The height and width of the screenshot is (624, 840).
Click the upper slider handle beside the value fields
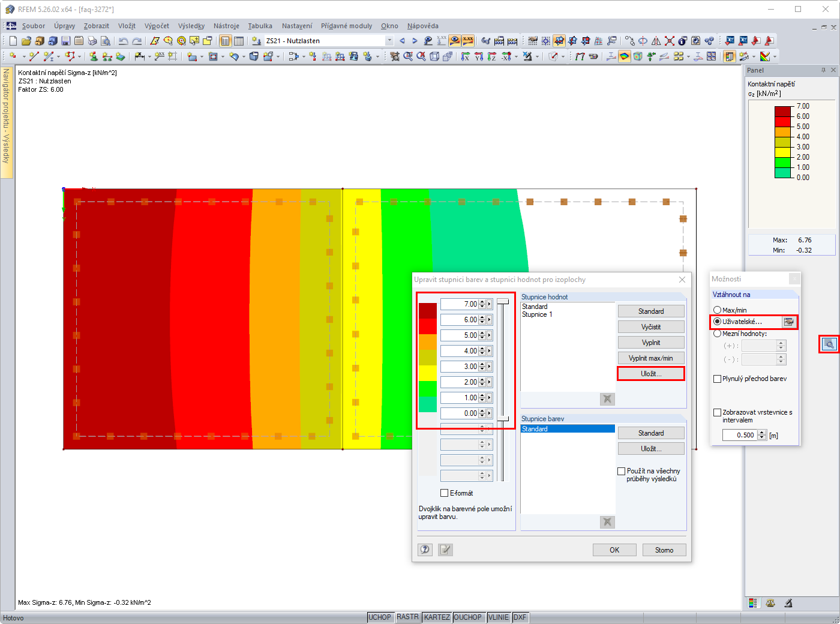click(x=503, y=302)
